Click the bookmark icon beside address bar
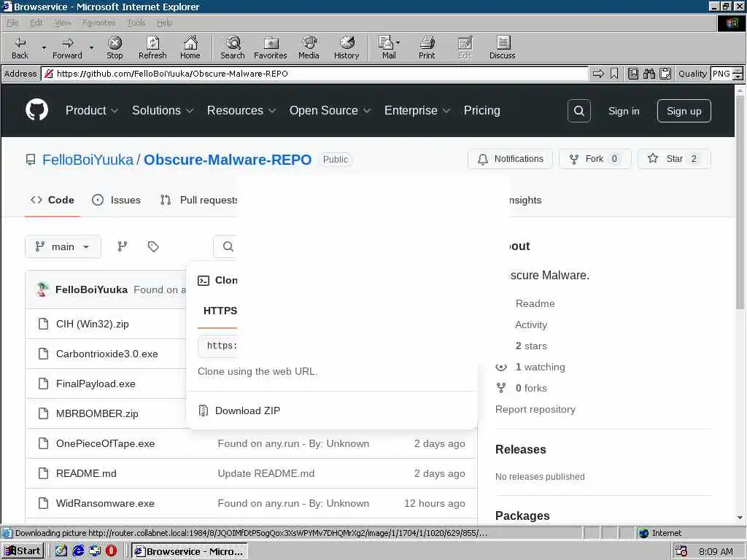 [x=614, y=74]
